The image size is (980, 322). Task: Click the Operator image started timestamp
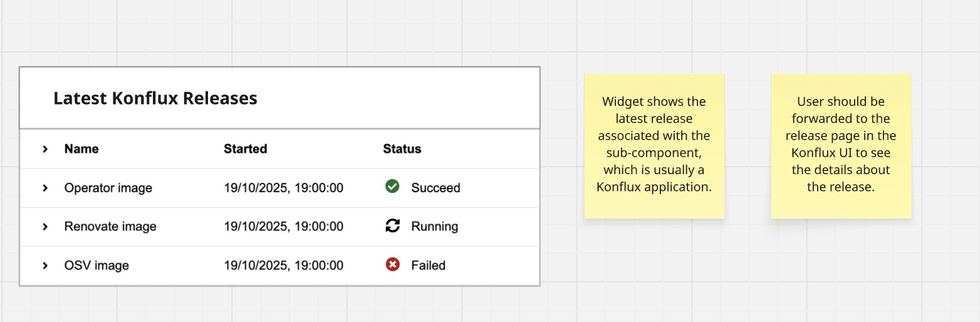pos(283,188)
